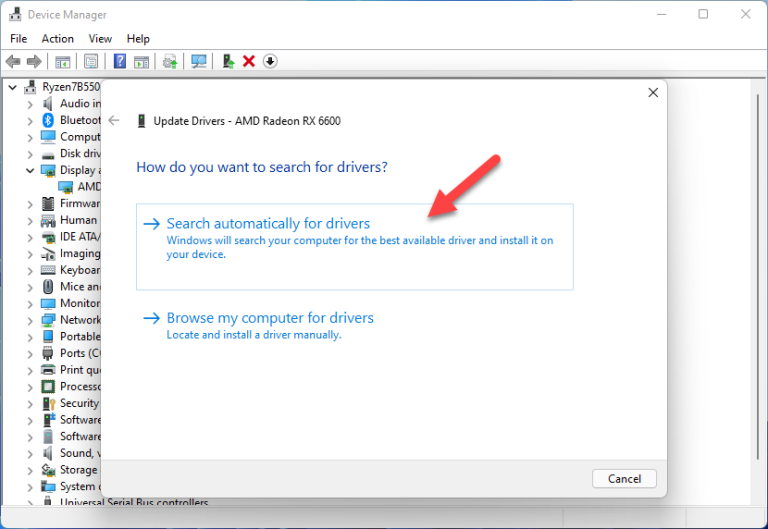
Task: Expand the System devices chevron
Action: pos(30,487)
